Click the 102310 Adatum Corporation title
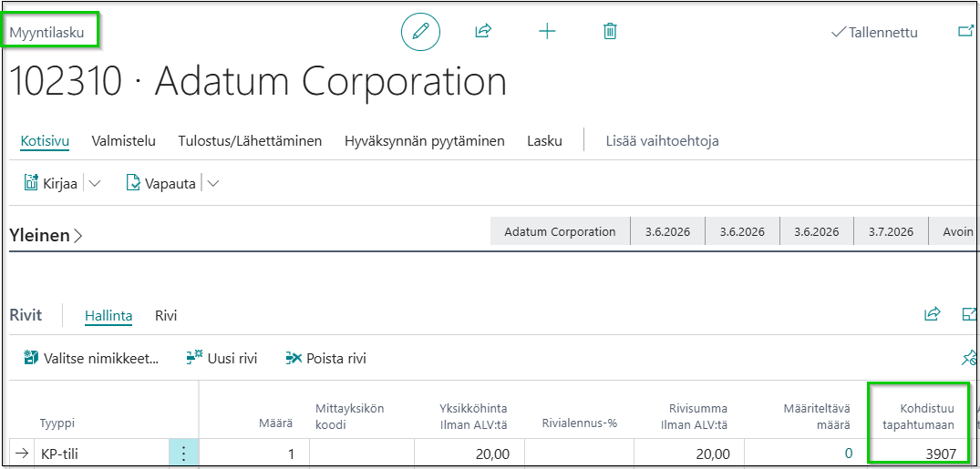980x469 pixels. click(x=258, y=81)
